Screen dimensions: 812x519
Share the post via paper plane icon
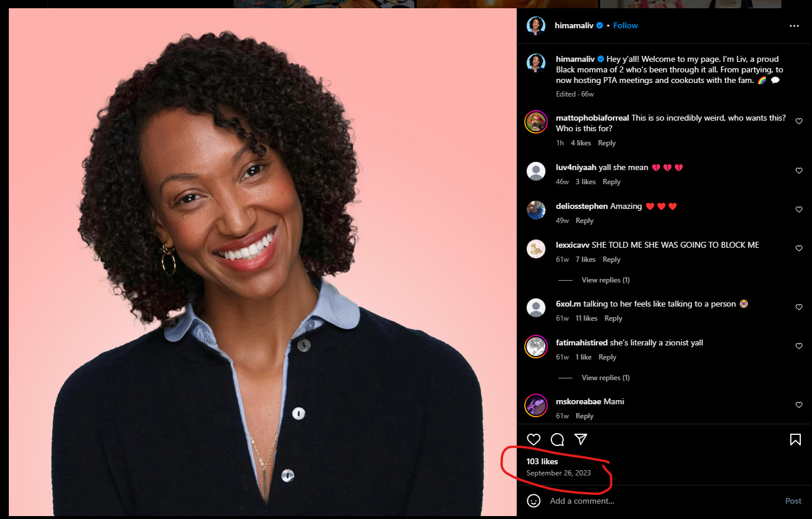tap(581, 440)
